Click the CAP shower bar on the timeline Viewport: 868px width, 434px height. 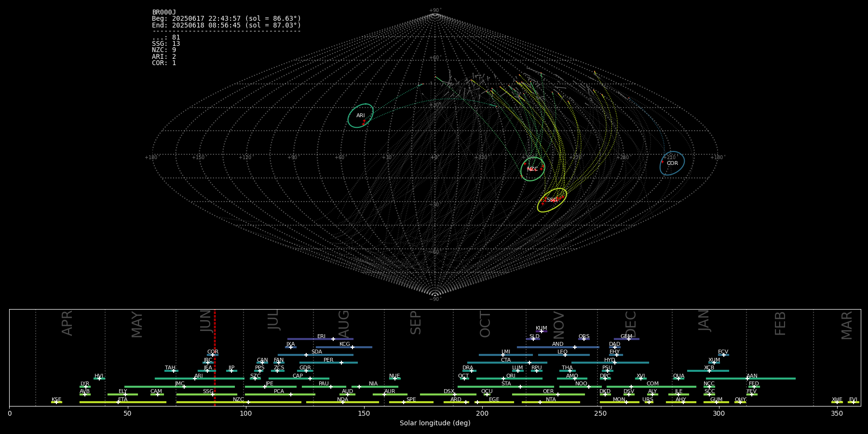coord(299,379)
